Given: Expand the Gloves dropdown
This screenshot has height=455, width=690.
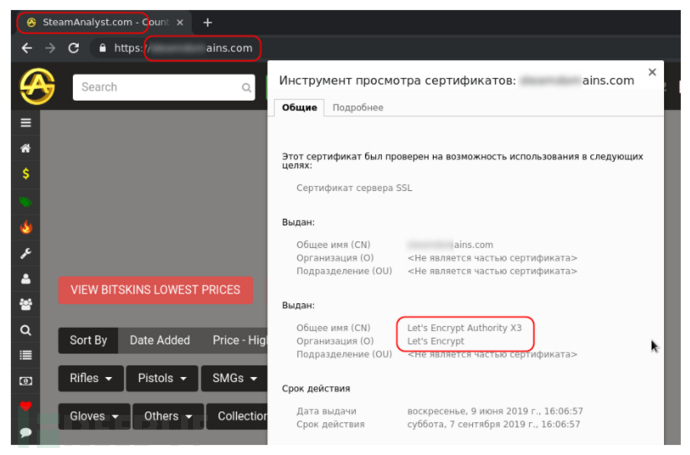Looking at the screenshot, I should pyautogui.click(x=94, y=416).
